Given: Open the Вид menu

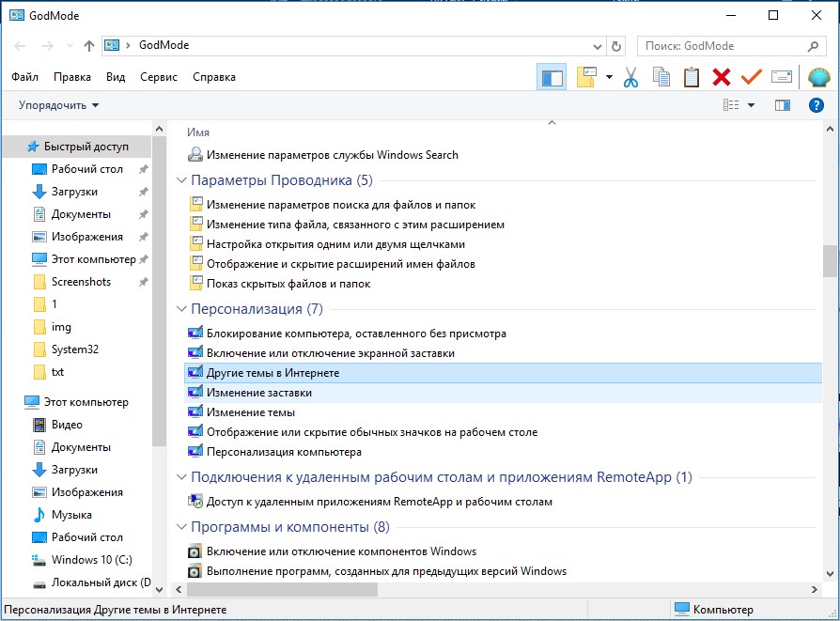Looking at the screenshot, I should (116, 77).
